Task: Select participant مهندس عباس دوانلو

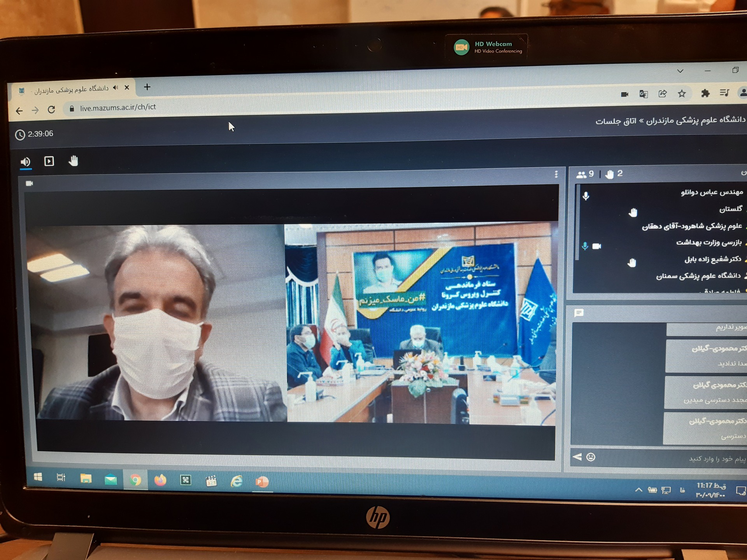Action: tap(712, 192)
